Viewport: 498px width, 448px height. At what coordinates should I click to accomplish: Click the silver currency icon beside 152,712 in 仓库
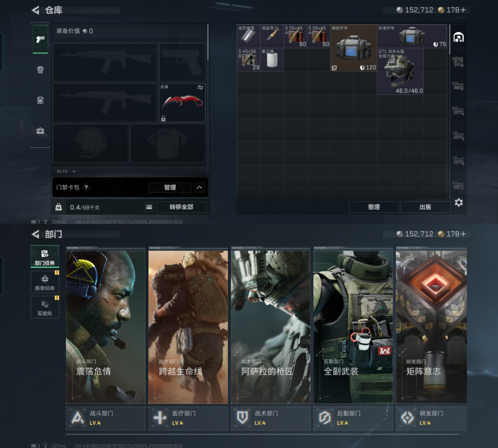point(399,10)
